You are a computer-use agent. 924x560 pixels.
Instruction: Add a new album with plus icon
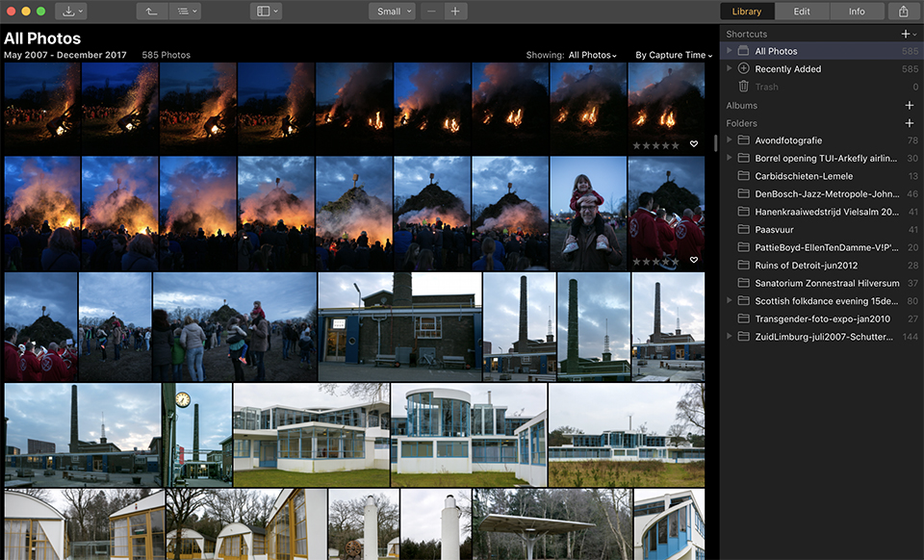[910, 106]
